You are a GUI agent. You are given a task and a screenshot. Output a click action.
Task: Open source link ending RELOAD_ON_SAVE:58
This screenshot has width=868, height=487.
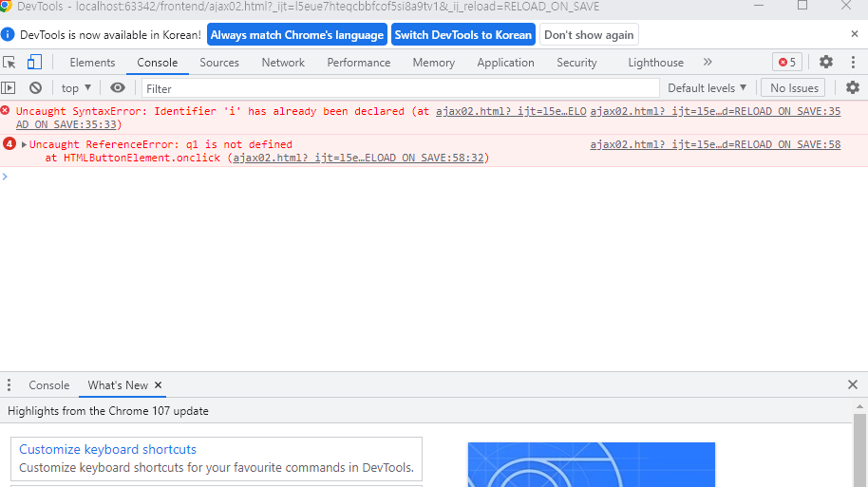[x=715, y=144]
